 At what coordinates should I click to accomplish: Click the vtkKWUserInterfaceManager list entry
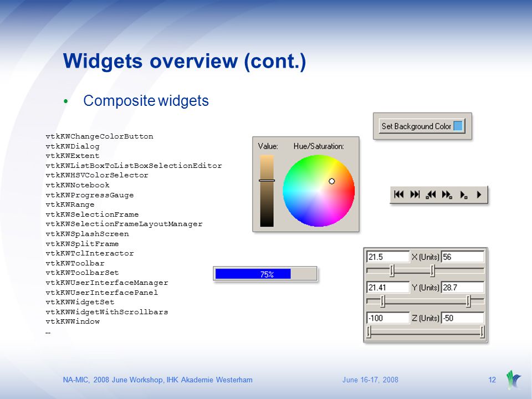click(107, 283)
